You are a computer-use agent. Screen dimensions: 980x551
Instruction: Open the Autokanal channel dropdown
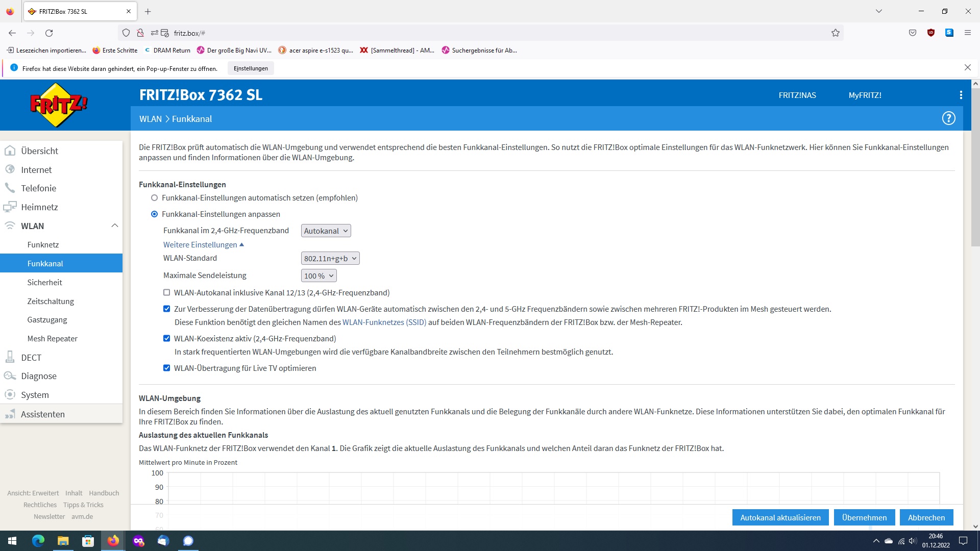(x=326, y=231)
